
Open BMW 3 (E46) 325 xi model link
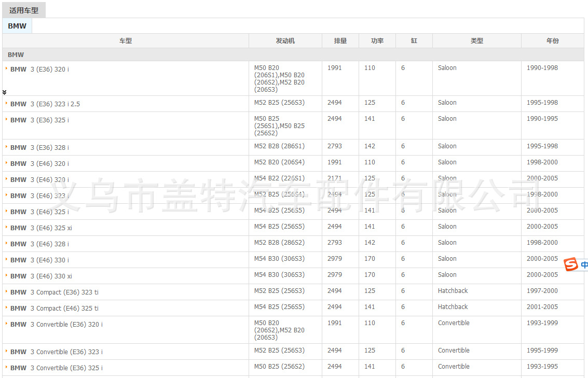[41, 228]
